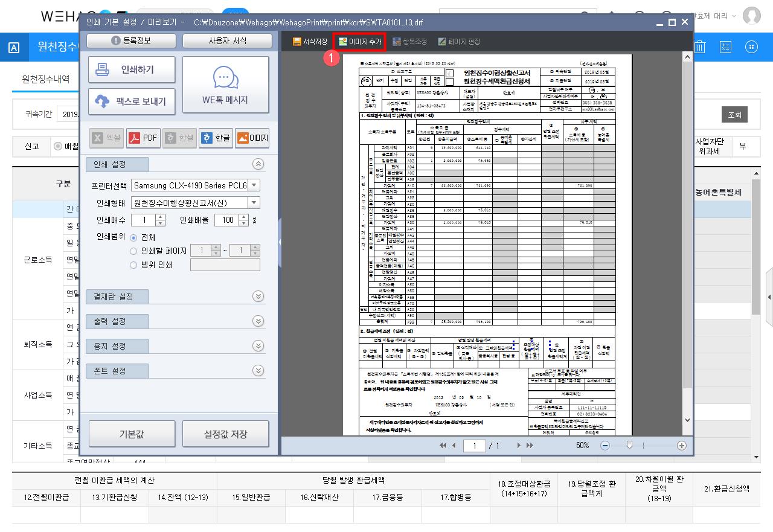
Task: Choose 범위 인쇄 radio option
Action: pos(133,264)
